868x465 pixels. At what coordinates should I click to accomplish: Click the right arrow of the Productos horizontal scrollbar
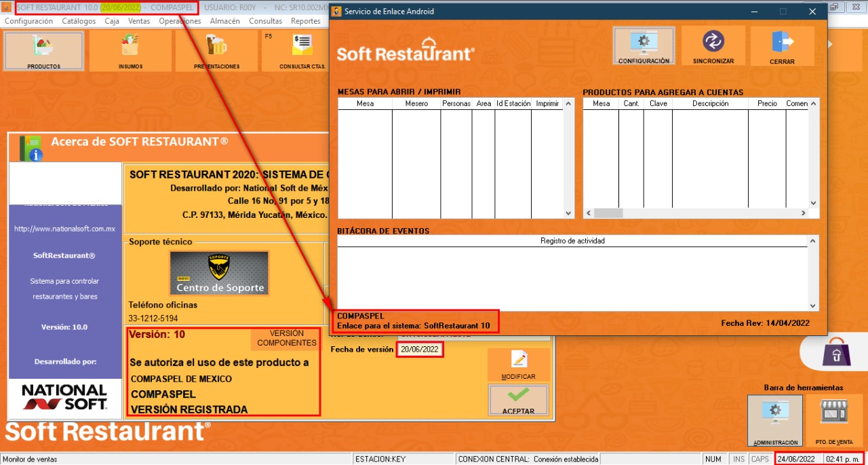(x=803, y=213)
